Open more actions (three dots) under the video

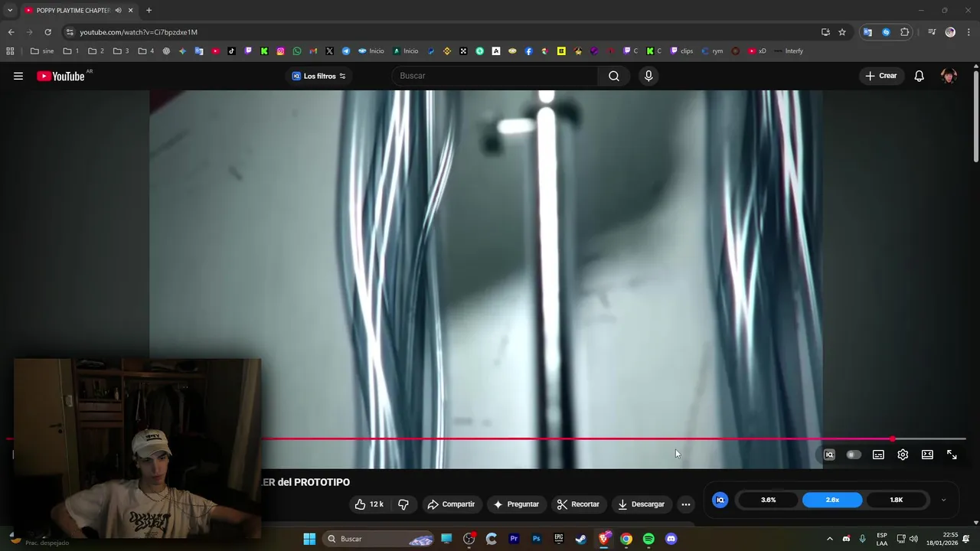tap(686, 504)
